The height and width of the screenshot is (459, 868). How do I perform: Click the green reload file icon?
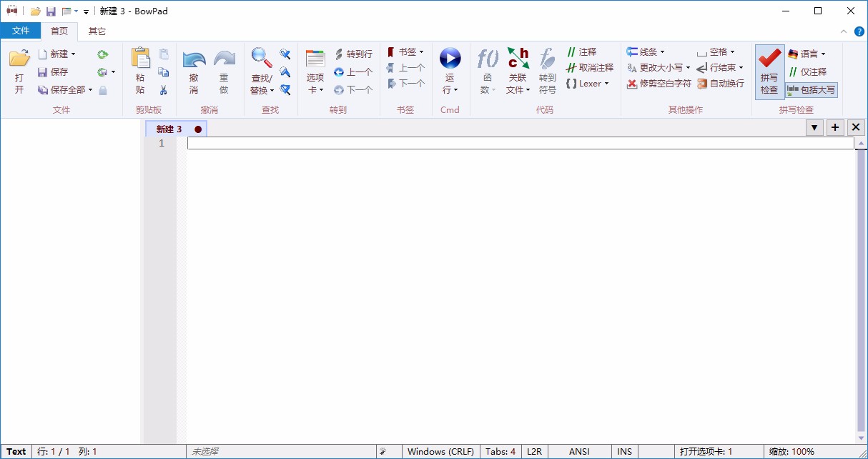(x=103, y=54)
